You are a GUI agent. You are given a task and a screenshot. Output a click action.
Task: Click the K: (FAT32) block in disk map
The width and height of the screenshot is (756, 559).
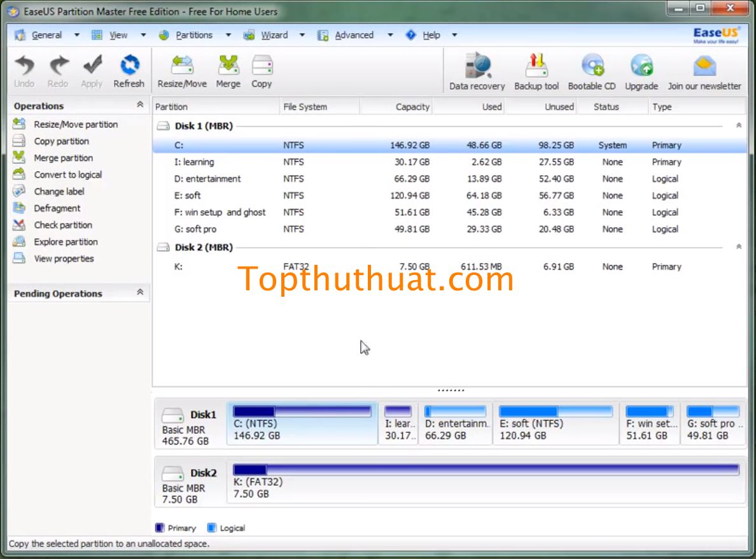486,482
